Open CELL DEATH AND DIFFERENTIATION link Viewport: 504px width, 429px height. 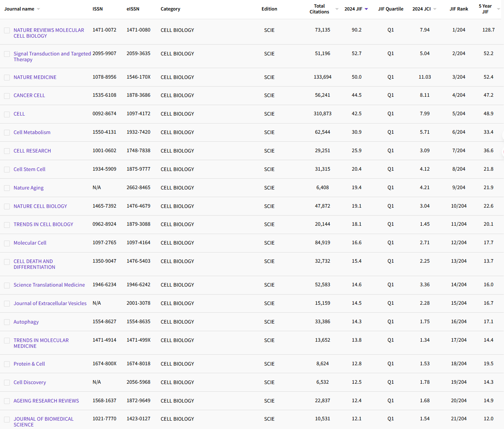(x=34, y=264)
